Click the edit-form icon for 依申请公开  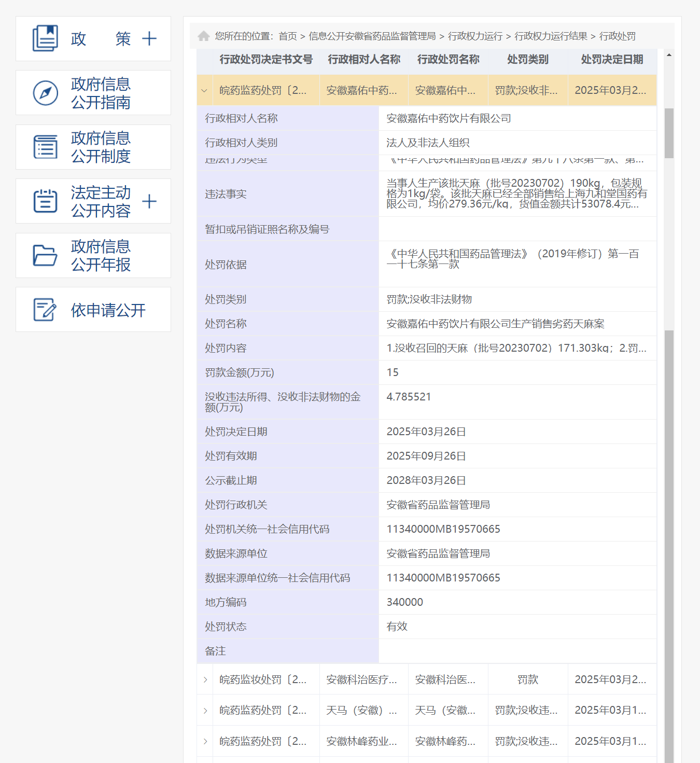pyautogui.click(x=45, y=310)
